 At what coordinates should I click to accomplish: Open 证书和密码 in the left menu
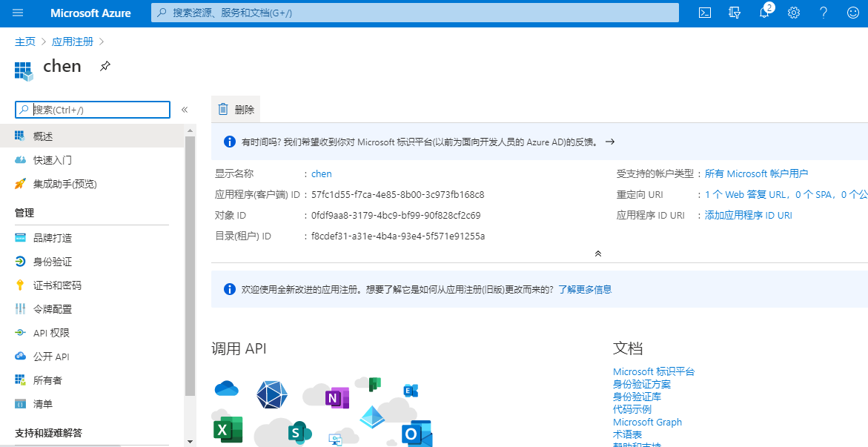[x=92, y=286]
